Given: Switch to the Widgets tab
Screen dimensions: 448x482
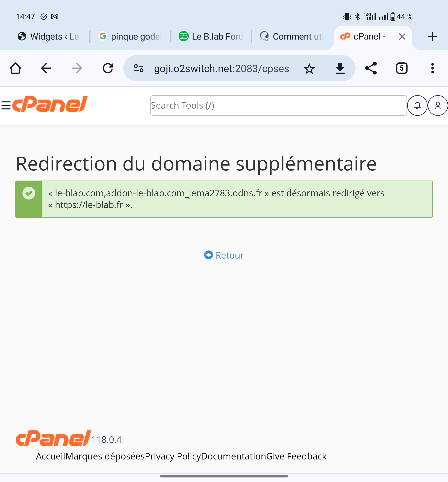Looking at the screenshot, I should click(48, 37).
